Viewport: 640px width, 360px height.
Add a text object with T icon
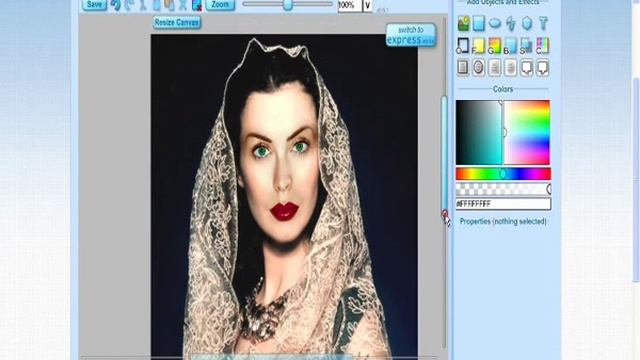[x=543, y=23]
